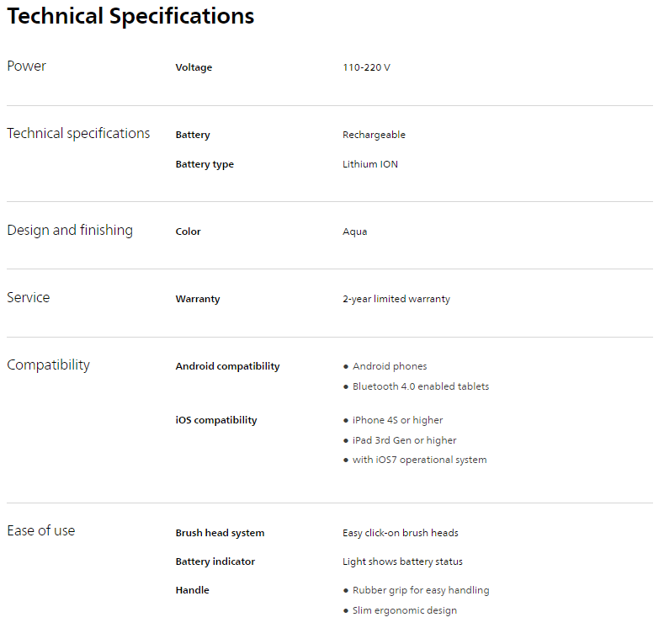Screen dimensions: 664x644
Task: Click the Android compatibility label
Action: point(227,366)
